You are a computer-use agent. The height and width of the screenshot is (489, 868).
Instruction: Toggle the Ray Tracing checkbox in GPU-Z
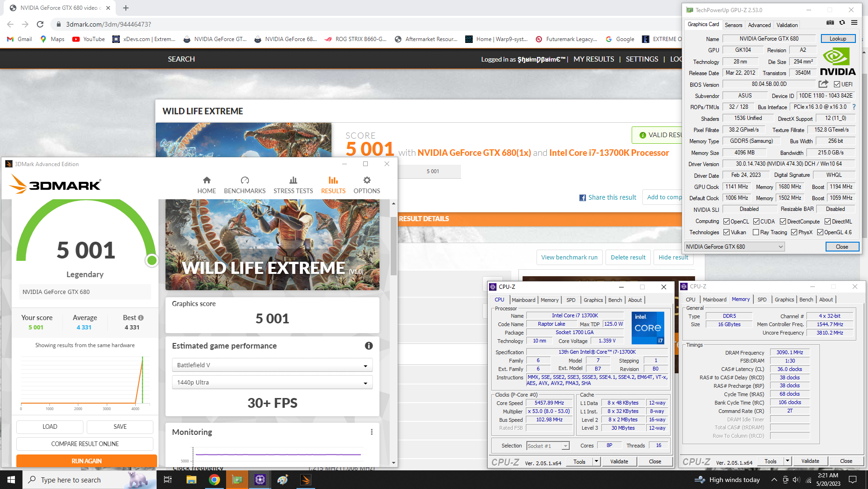[756, 232]
